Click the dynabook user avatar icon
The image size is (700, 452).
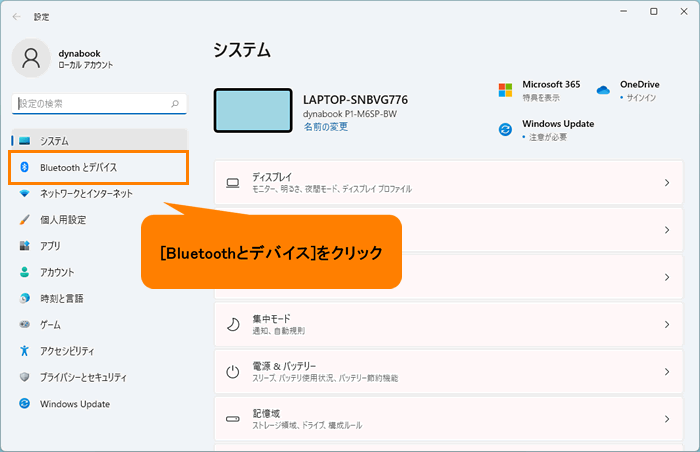click(x=31, y=58)
